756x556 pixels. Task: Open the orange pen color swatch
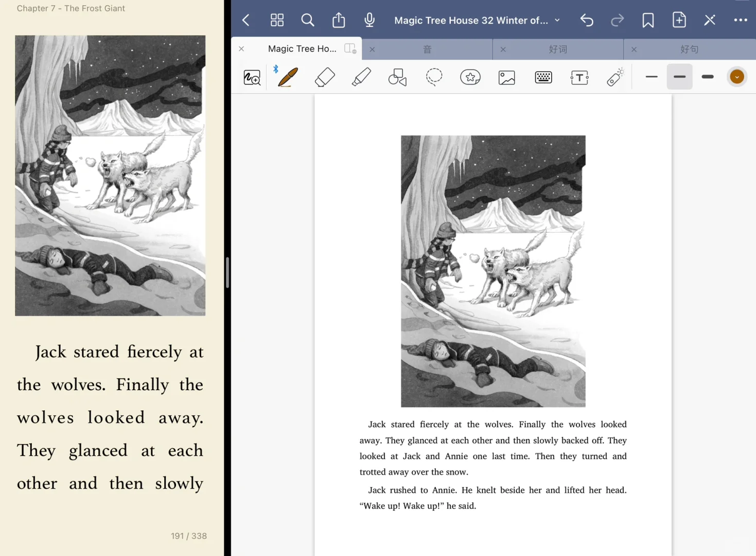click(737, 77)
